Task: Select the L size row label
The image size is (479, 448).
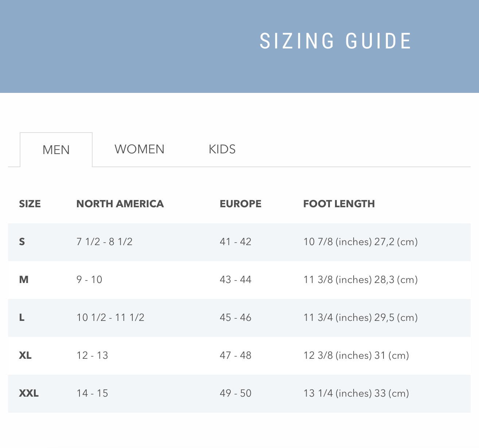Action: 22,318
